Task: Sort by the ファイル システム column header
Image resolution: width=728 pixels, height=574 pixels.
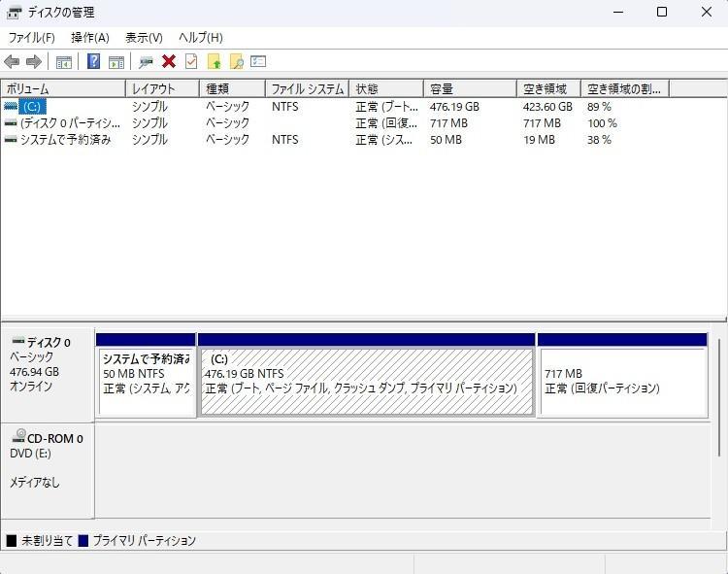Action: (x=307, y=88)
